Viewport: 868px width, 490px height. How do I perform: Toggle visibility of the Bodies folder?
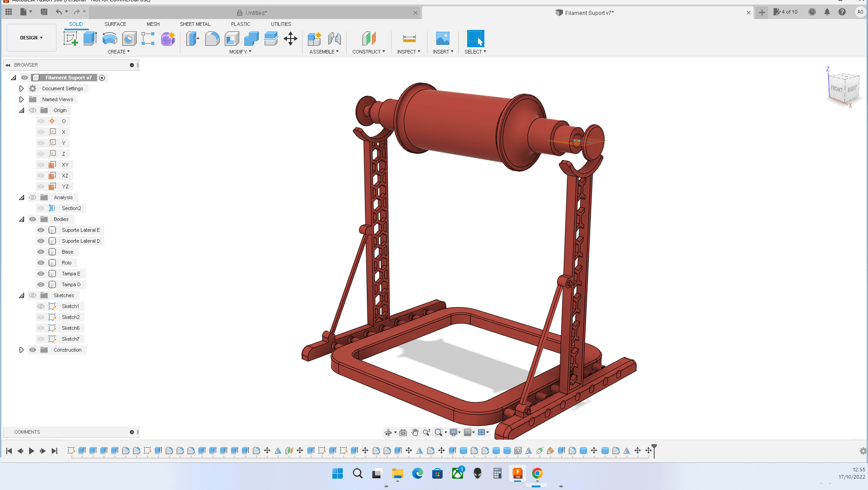33,219
